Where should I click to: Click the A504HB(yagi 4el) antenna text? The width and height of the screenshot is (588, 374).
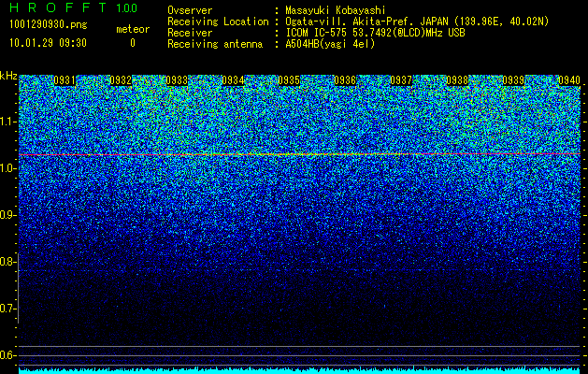[x=330, y=44]
